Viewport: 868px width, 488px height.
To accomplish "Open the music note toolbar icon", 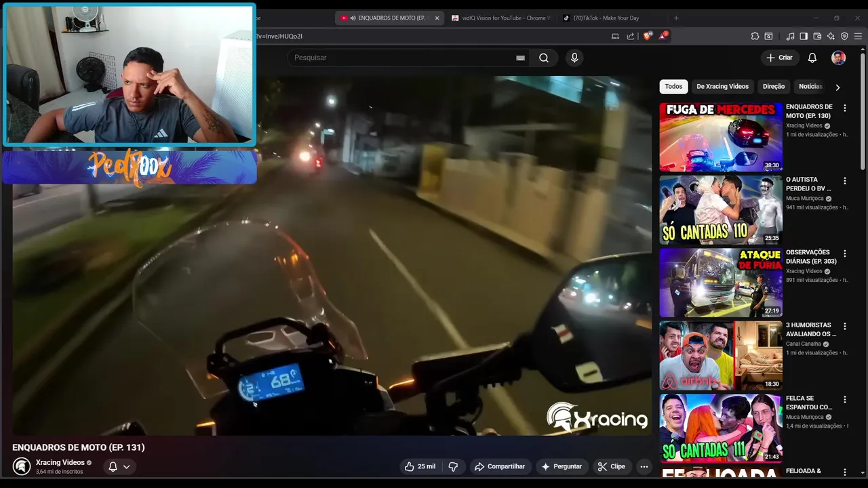I will (x=790, y=36).
